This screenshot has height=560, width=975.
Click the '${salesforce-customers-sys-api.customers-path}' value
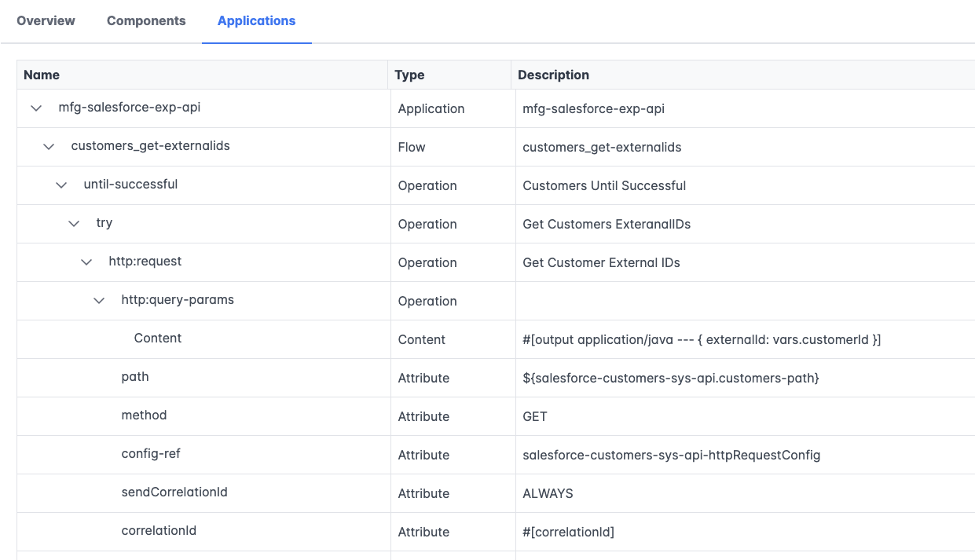(671, 378)
